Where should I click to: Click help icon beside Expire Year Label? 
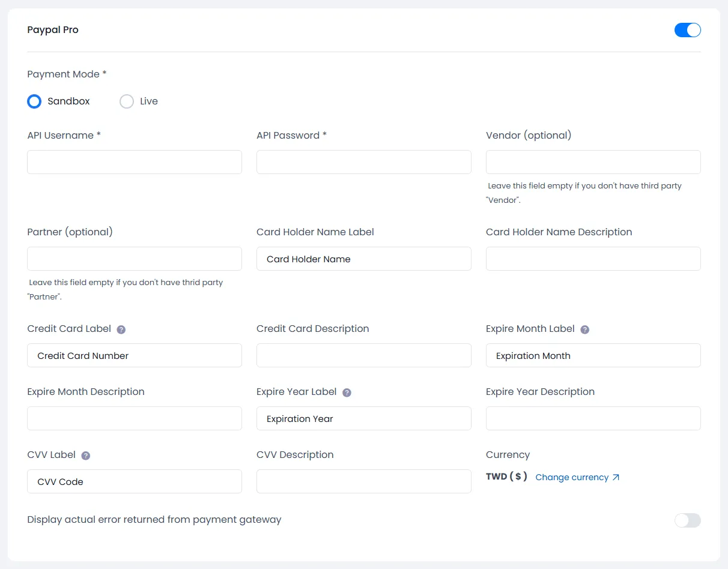point(347,393)
